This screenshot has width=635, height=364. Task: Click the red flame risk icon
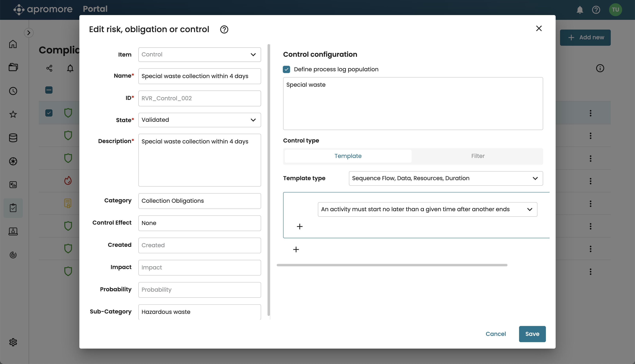[68, 181]
